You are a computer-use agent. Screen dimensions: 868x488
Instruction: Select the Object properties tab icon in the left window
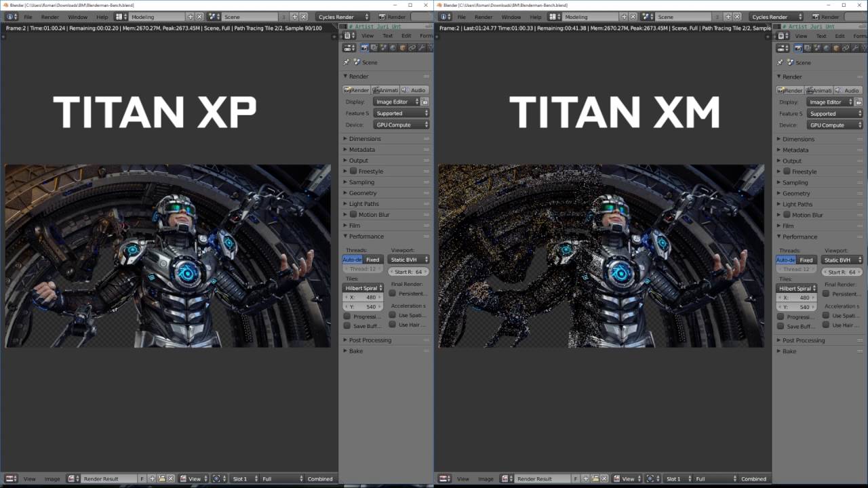point(403,48)
